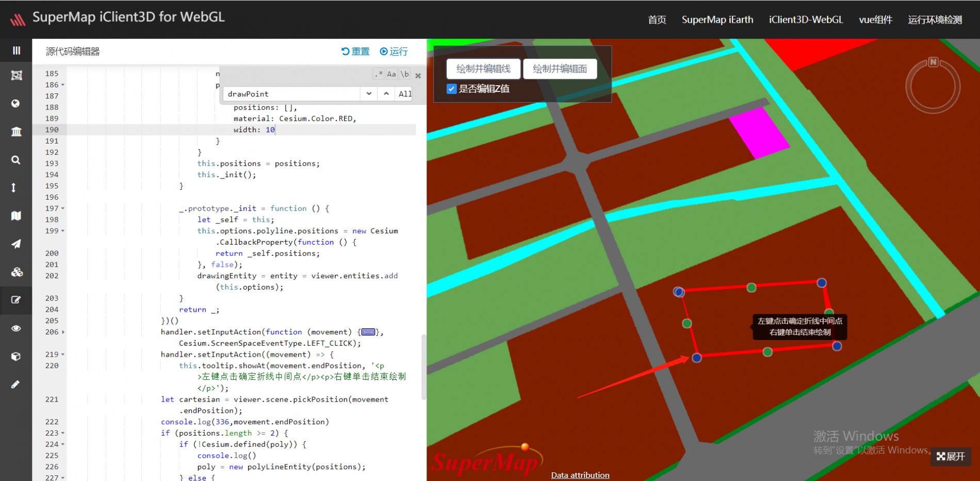Jump to next drawPoint search match
This screenshot has height=481, width=980.
click(369, 93)
